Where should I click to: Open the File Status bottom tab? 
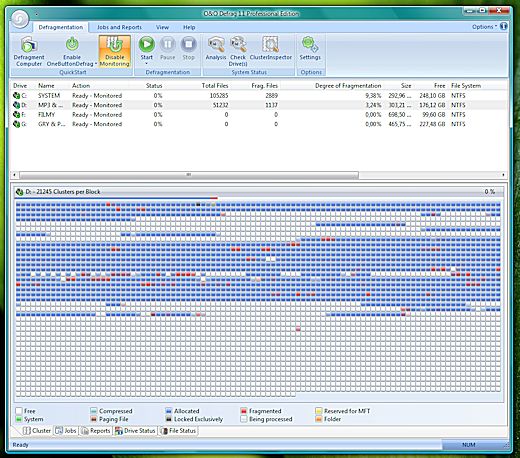178,431
